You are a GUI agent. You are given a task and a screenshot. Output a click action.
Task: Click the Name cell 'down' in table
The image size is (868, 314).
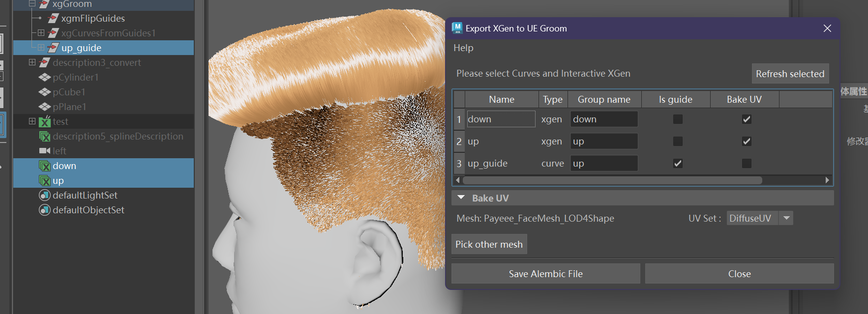501,119
